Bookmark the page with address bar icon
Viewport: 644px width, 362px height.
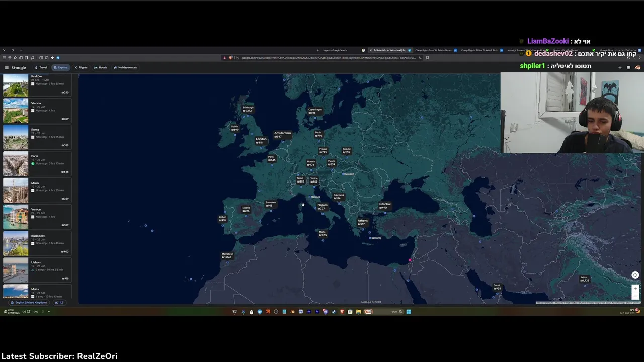pos(427,58)
